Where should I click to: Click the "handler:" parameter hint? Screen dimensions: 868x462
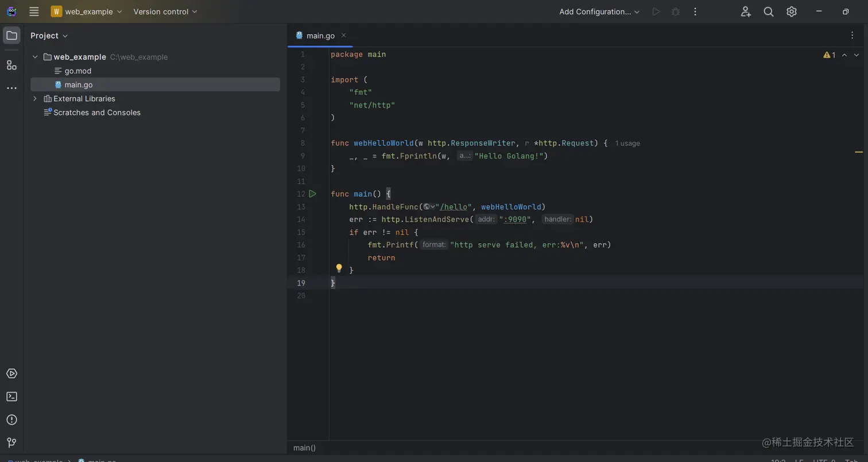click(x=557, y=220)
